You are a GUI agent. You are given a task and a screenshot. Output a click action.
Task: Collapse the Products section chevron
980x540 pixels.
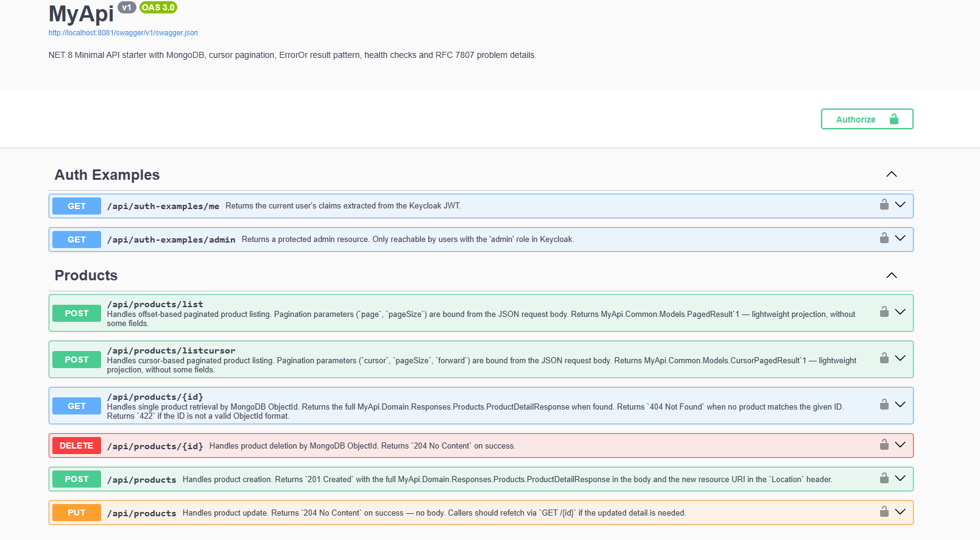(892, 275)
